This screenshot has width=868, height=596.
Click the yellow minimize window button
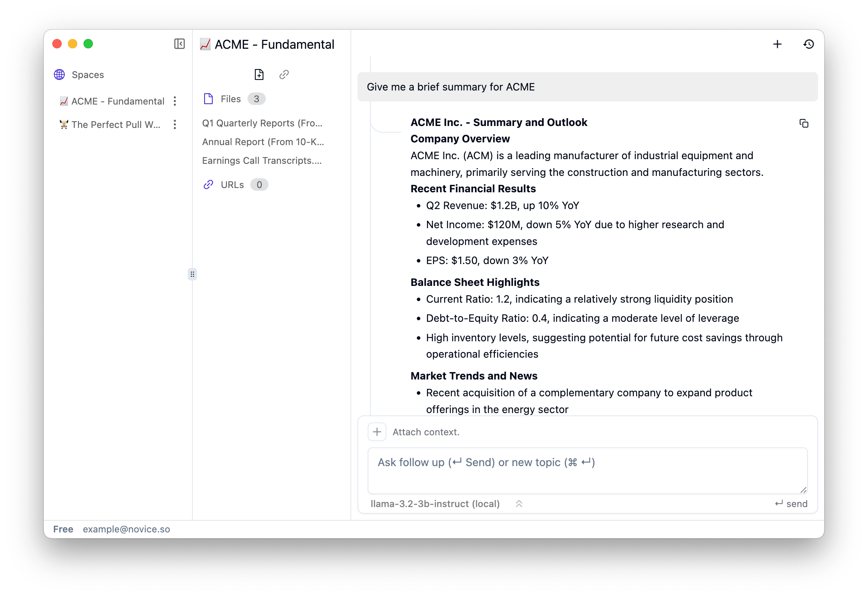click(73, 44)
